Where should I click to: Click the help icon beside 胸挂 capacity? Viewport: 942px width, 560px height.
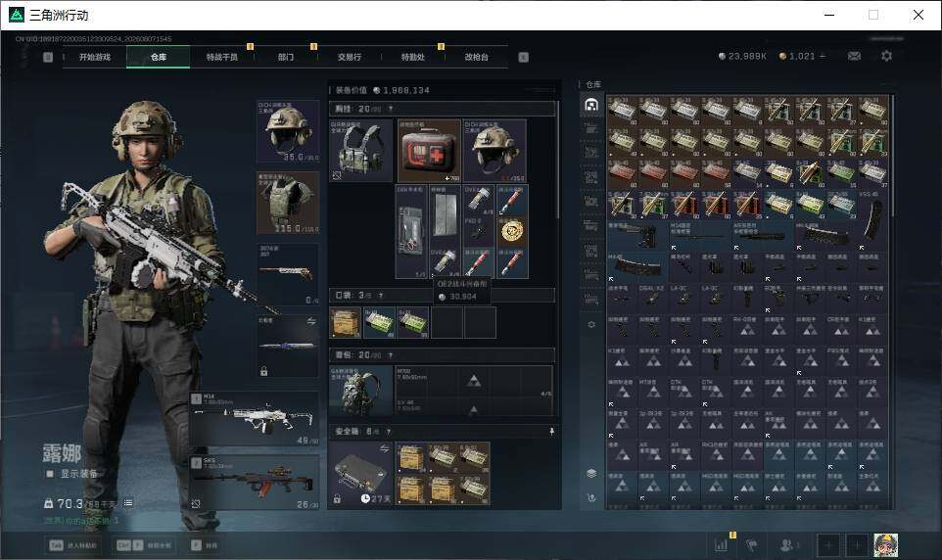pyautogui.click(x=391, y=109)
